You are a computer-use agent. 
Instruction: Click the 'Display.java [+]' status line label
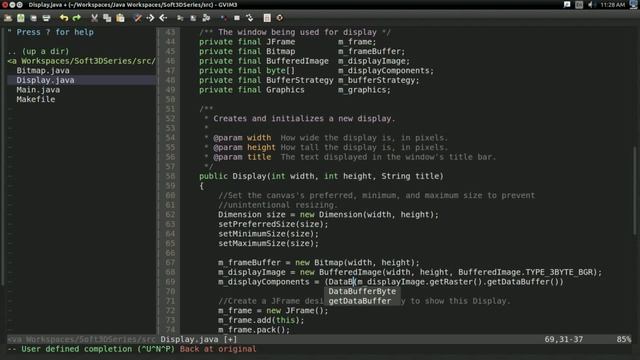click(x=198, y=339)
